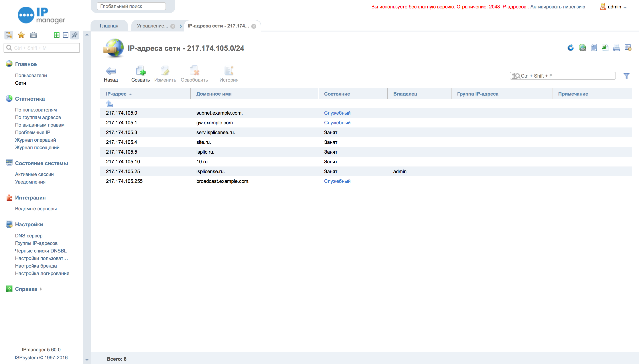Collapse all menu sections with the minus icon
Image resolution: width=639 pixels, height=364 pixels.
tap(65, 35)
